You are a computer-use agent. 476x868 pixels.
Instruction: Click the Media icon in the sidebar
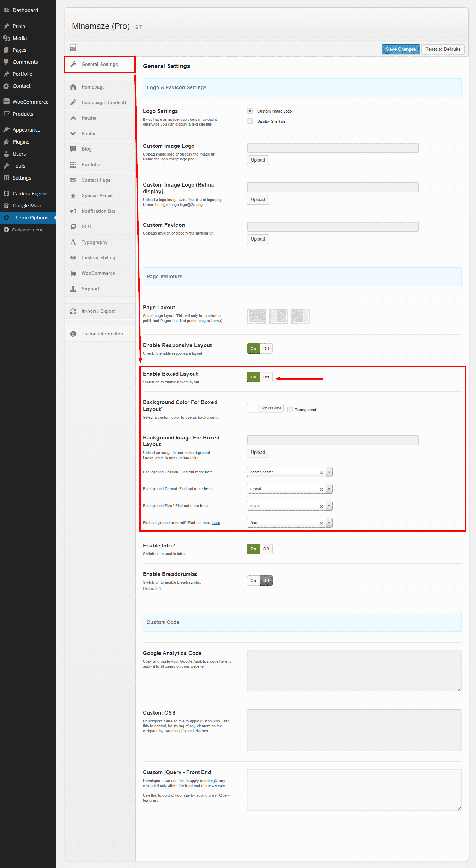click(x=6, y=38)
